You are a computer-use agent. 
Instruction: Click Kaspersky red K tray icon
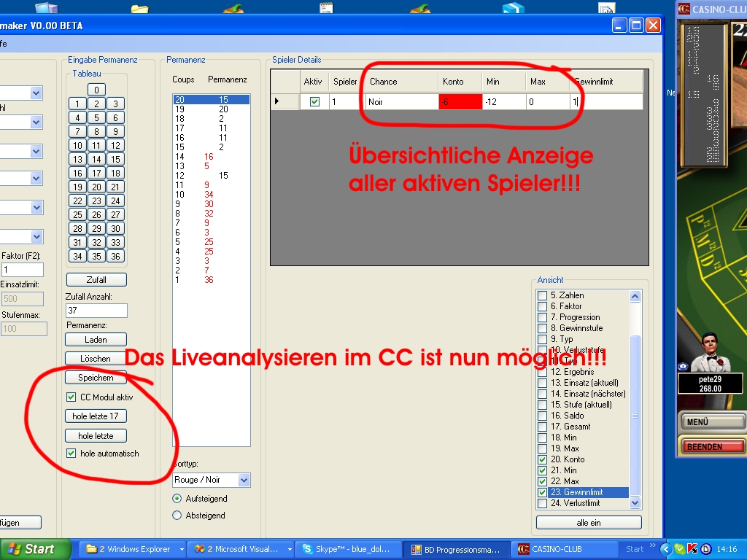point(692,549)
